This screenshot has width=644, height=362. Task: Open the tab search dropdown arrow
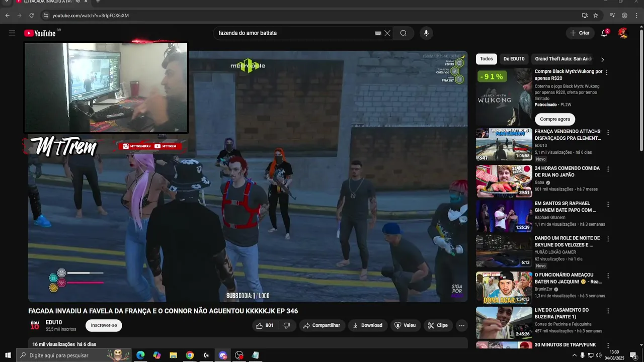(x=7, y=2)
